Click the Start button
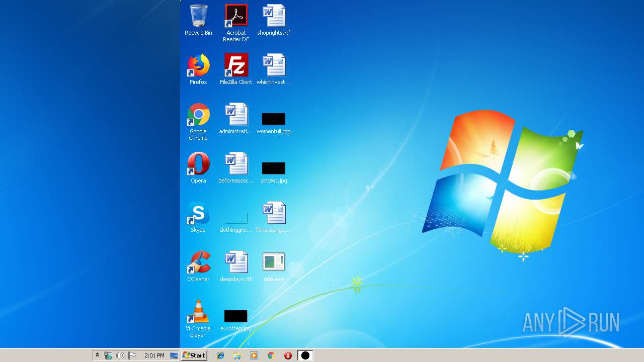The height and width of the screenshot is (362, 644). [x=194, y=355]
